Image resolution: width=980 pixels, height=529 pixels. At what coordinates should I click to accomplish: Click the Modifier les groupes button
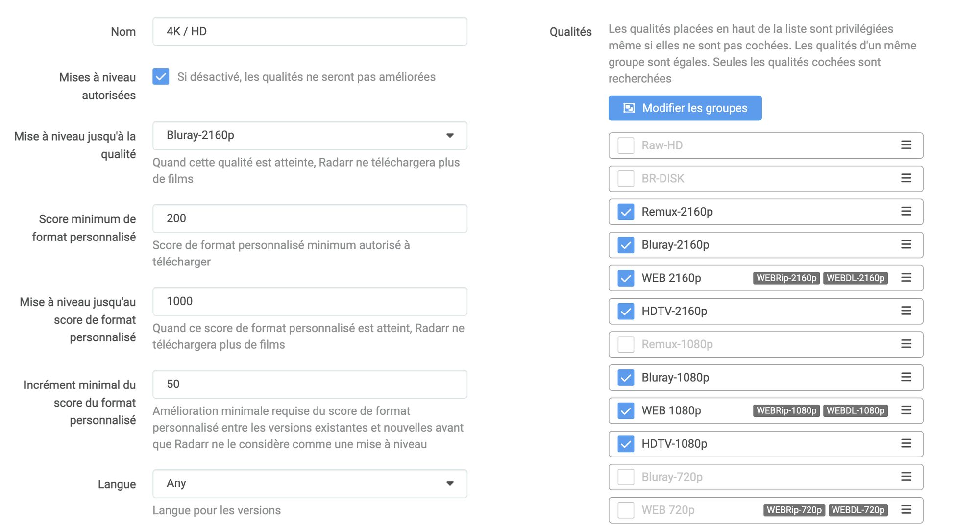pyautogui.click(x=685, y=108)
